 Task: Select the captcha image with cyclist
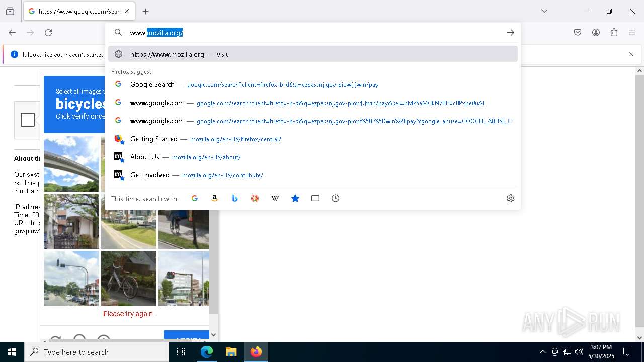click(184, 229)
